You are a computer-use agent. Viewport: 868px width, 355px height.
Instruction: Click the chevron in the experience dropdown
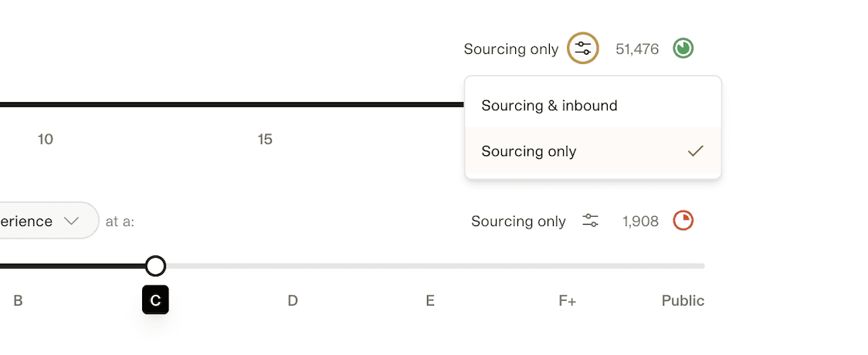72,221
